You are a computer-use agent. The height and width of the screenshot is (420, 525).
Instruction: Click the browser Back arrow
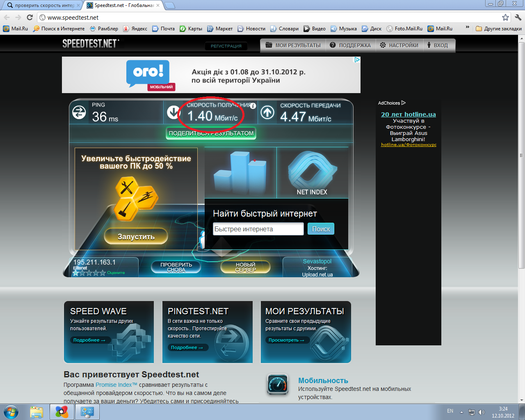pyautogui.click(x=7, y=17)
